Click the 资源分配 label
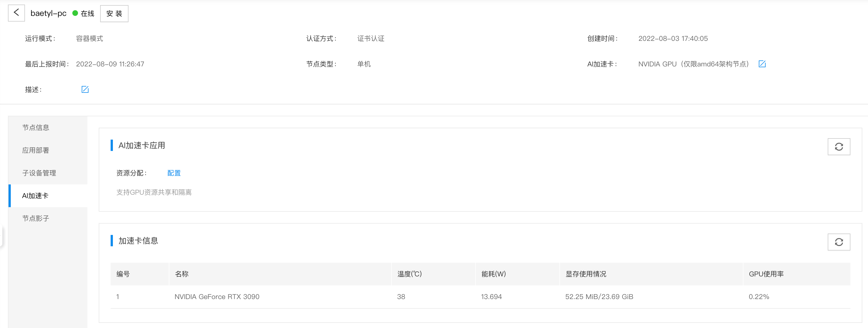Image resolution: width=868 pixels, height=328 pixels. [x=131, y=173]
